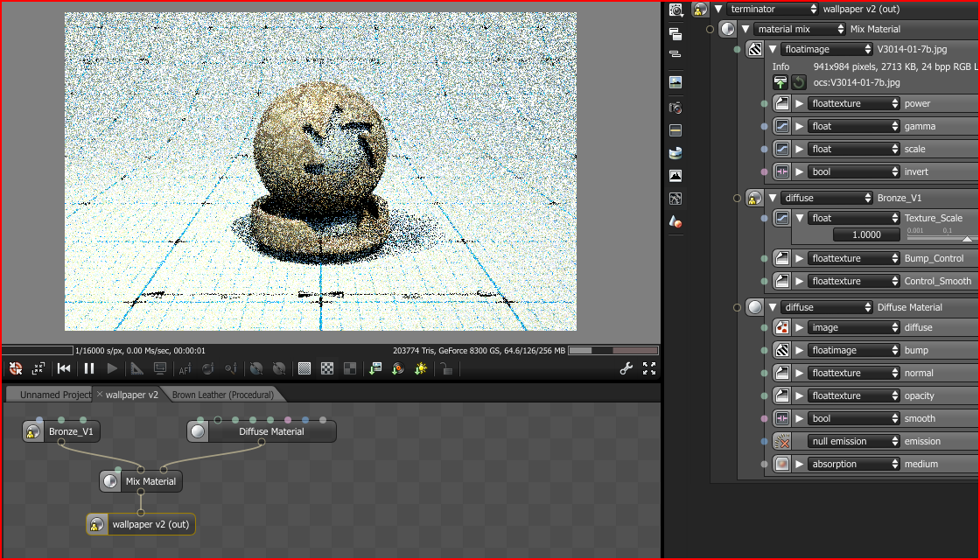Click the camera icon in the vertical sidebar
Image resolution: width=980 pixels, height=560 pixels.
click(675, 107)
